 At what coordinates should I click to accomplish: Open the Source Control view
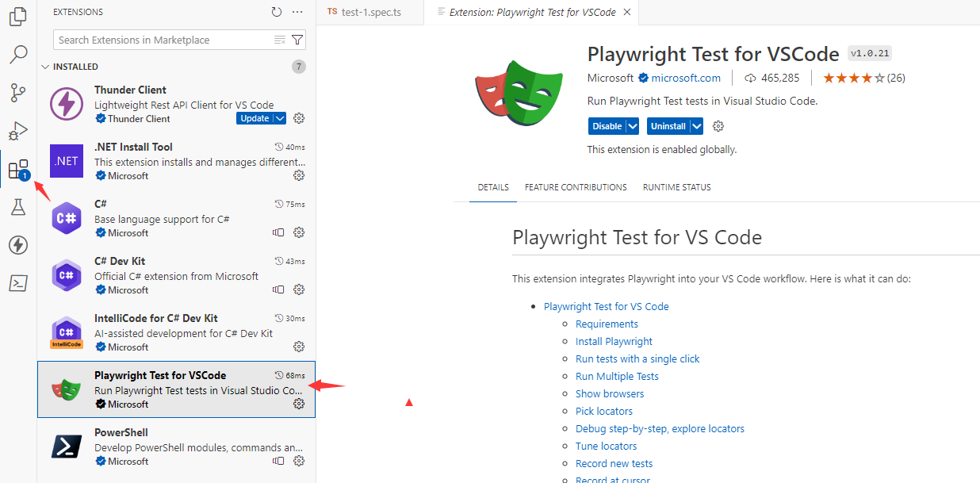(x=18, y=93)
